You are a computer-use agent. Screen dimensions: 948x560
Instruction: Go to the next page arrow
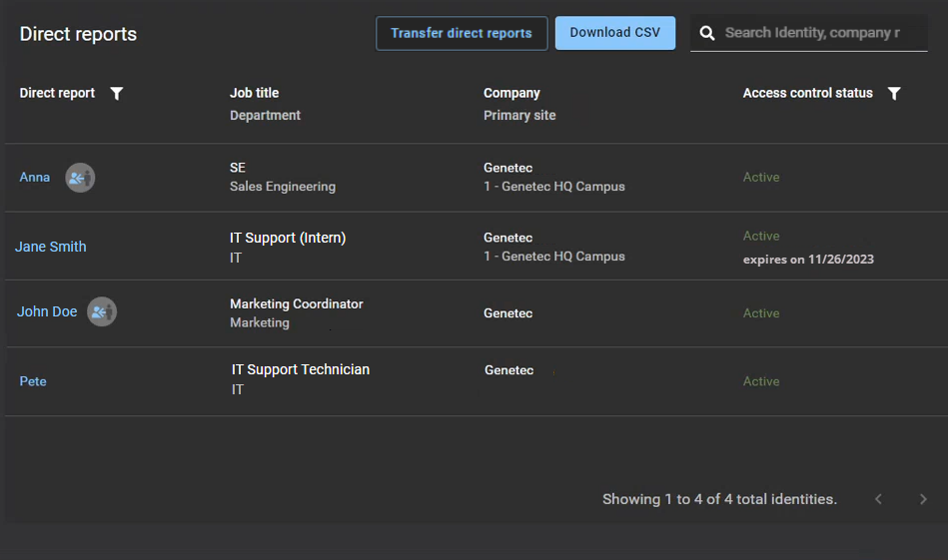pyautogui.click(x=923, y=499)
